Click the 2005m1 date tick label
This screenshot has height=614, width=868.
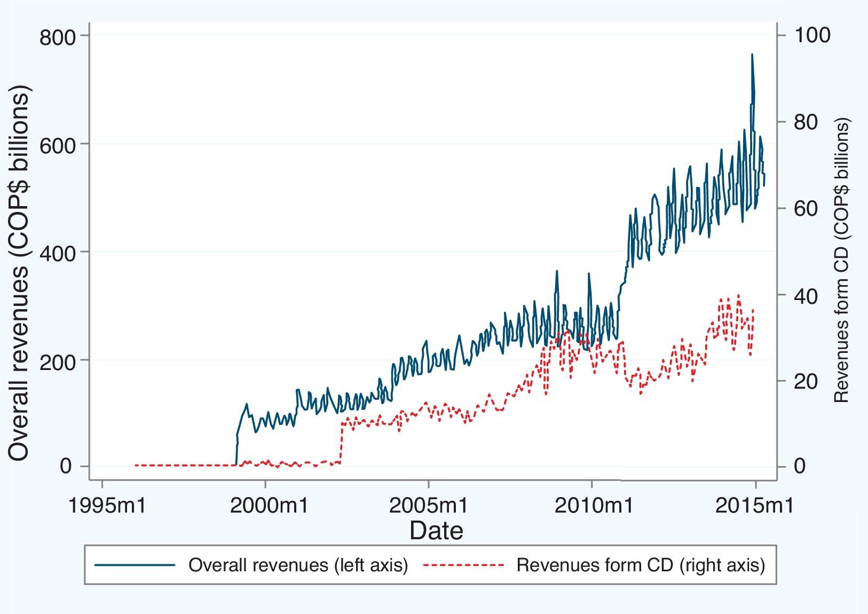click(428, 505)
